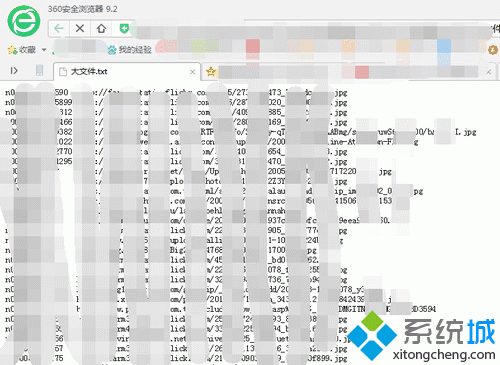Toggle the sidebar panel arrow icon
500x365 pixels.
14,71
